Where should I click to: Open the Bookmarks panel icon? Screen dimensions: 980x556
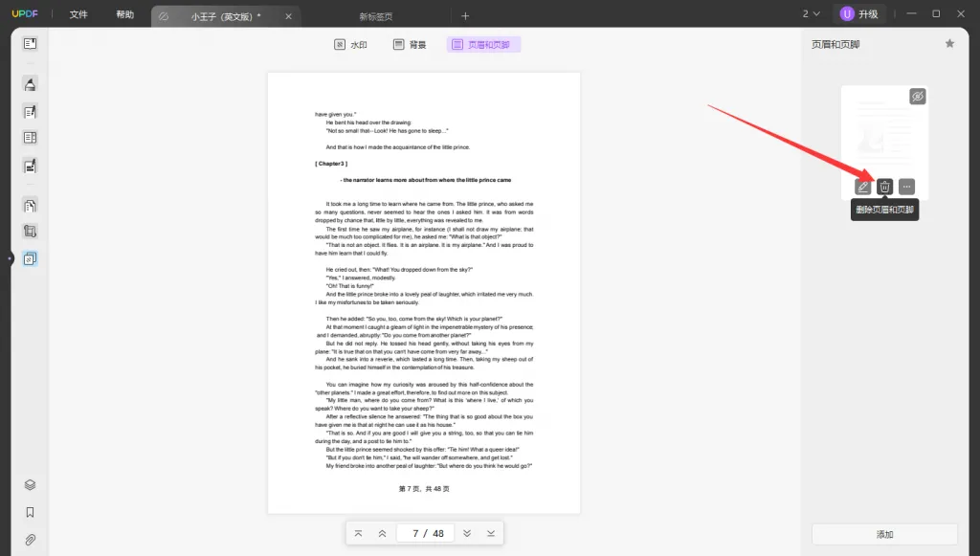[30, 512]
